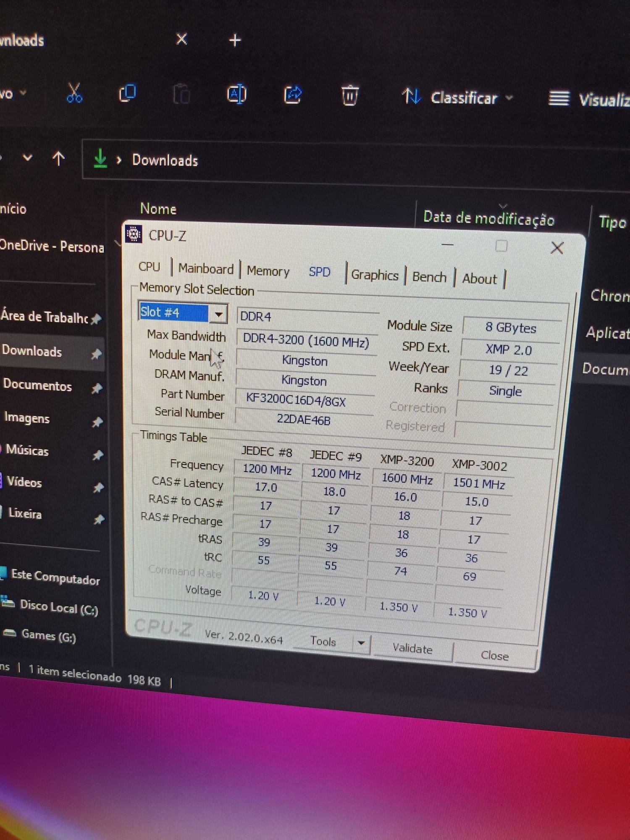Click the pin icon beside Músicas

(98, 455)
